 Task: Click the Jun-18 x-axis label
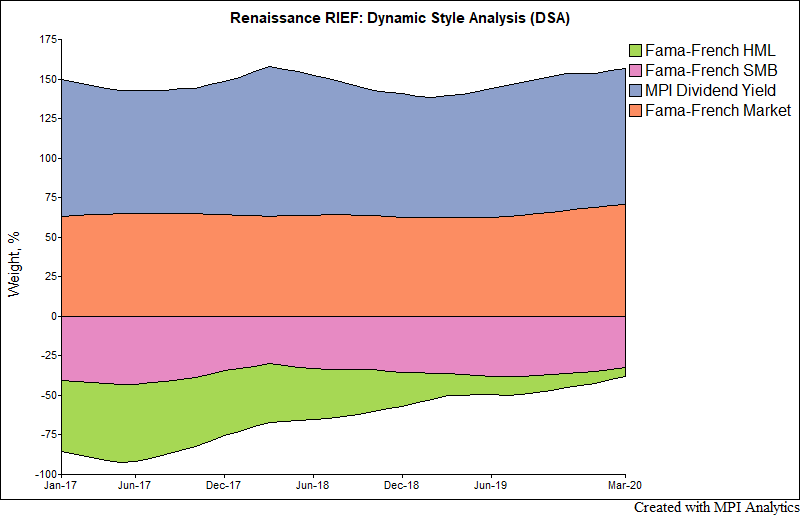[312, 485]
